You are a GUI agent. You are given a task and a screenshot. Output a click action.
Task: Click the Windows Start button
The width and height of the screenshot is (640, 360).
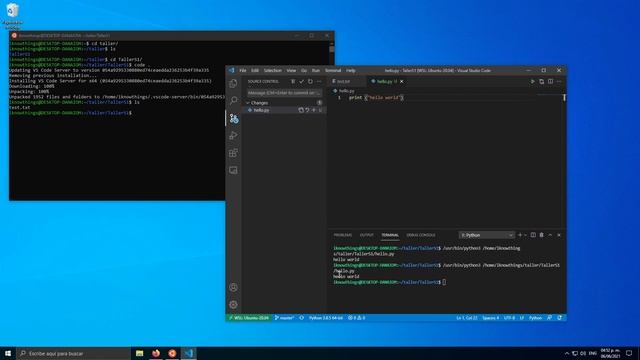(x=8, y=353)
